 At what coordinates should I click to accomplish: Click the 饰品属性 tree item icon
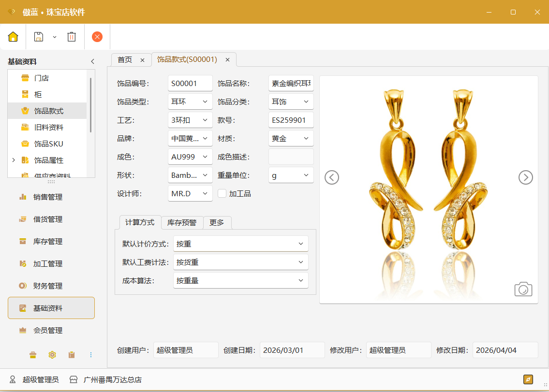point(25,160)
